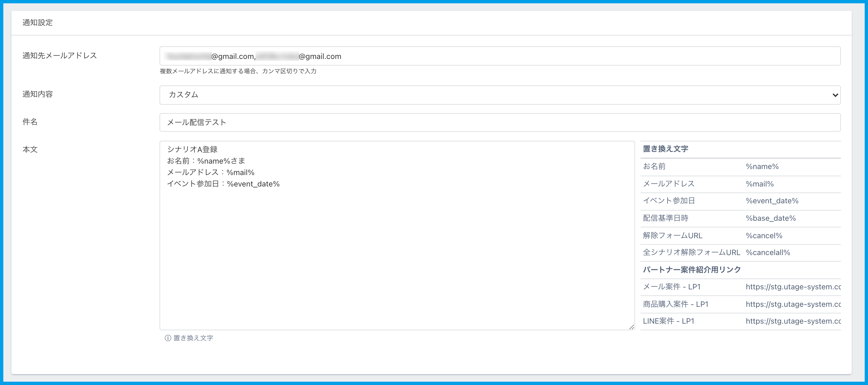Click the %mail% replacement value
This screenshot has height=385, width=868.
click(760, 184)
